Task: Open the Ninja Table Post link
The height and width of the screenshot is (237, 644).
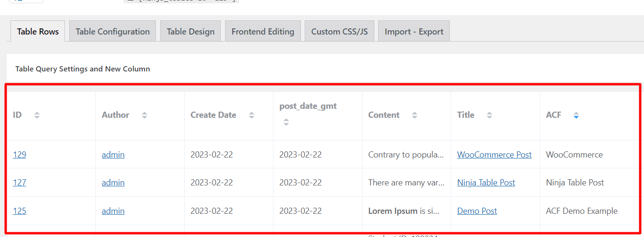Action: coord(486,182)
